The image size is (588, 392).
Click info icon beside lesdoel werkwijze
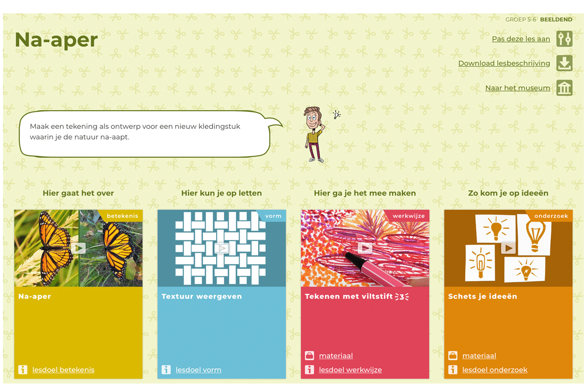(x=309, y=370)
